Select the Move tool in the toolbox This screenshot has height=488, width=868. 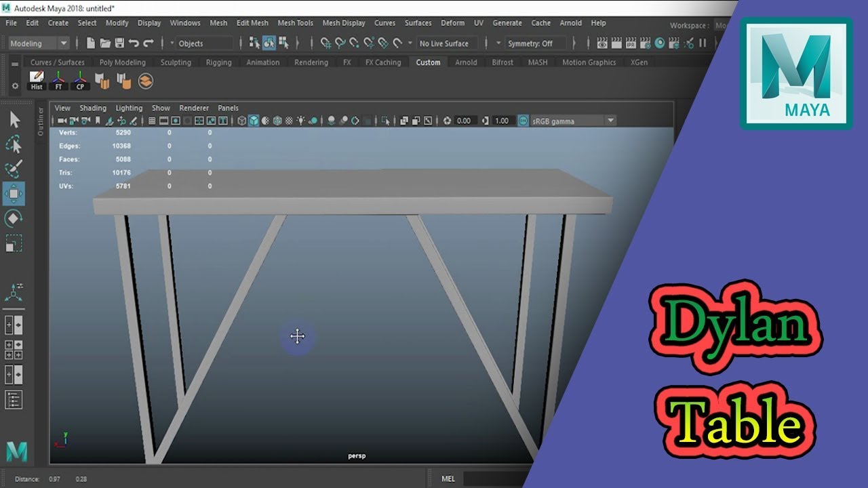pos(14,194)
